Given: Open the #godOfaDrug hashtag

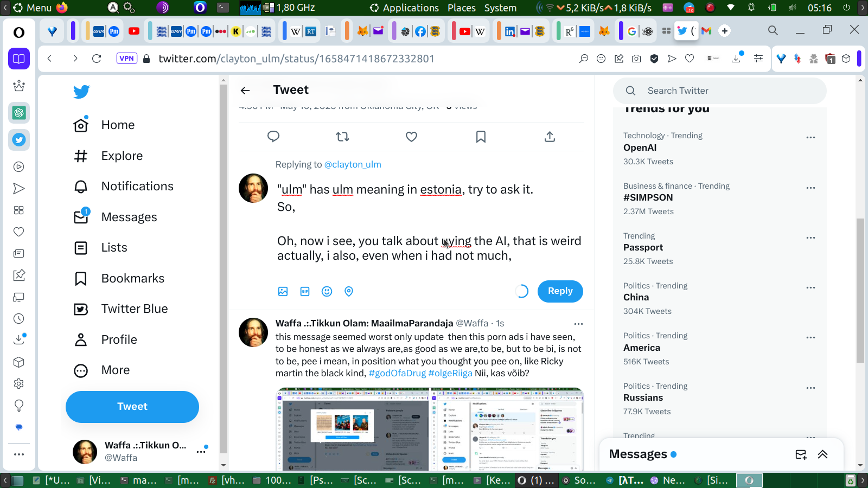Looking at the screenshot, I should click(397, 373).
